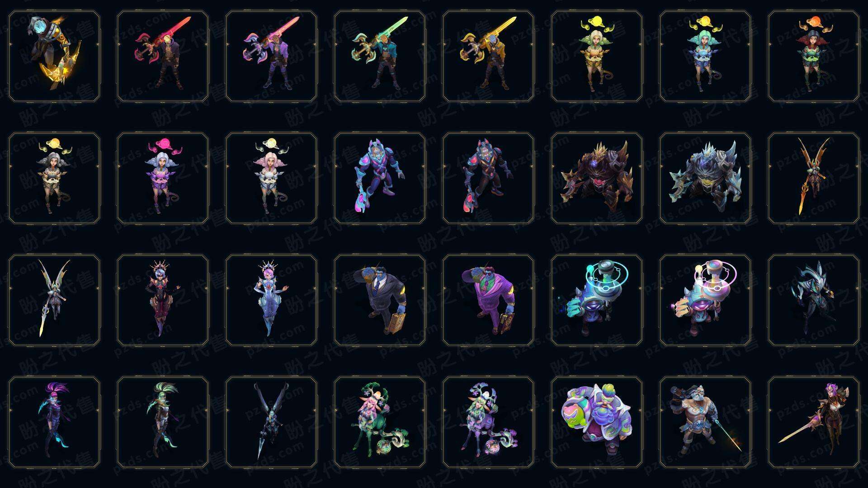Screen dimensions: 868x488
Task: Pick the all-gold sword skin chroma
Action: tap(488, 56)
